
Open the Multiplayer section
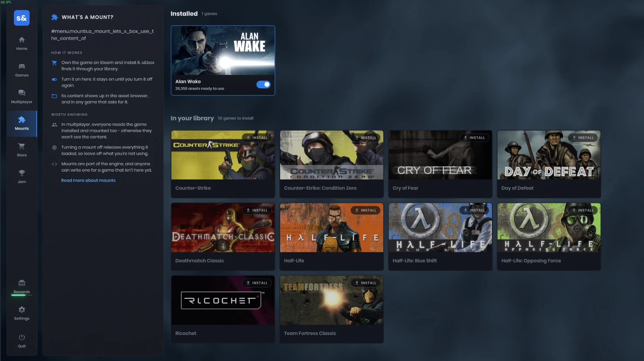point(22,97)
